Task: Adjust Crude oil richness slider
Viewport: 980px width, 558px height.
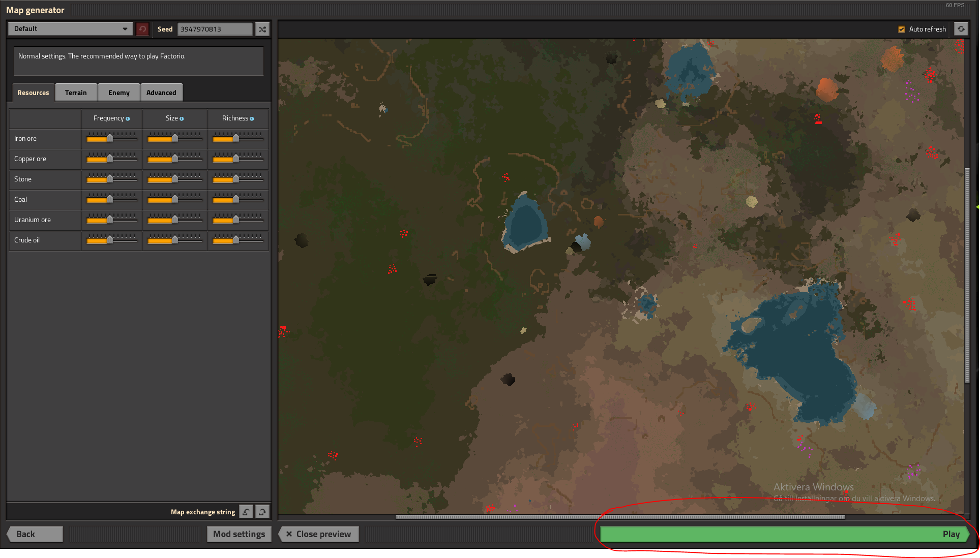Action: [x=237, y=240]
